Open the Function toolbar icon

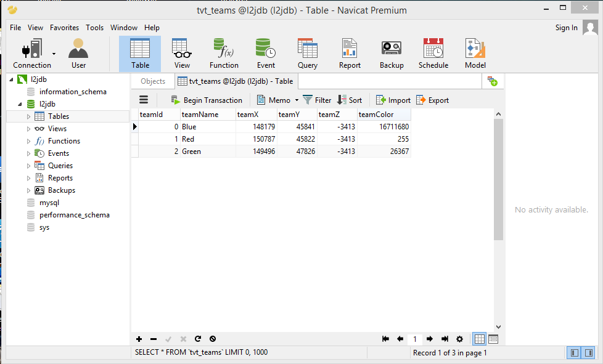(224, 54)
